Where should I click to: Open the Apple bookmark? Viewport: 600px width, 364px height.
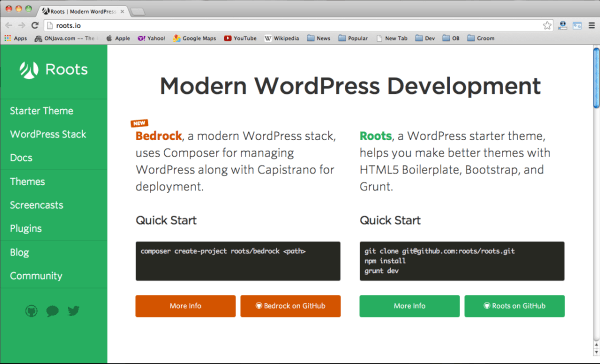coord(118,38)
